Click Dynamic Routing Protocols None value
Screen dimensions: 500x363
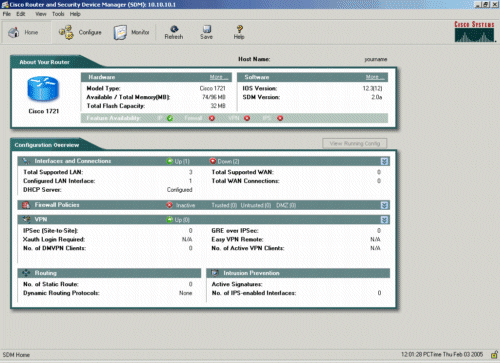(186, 293)
